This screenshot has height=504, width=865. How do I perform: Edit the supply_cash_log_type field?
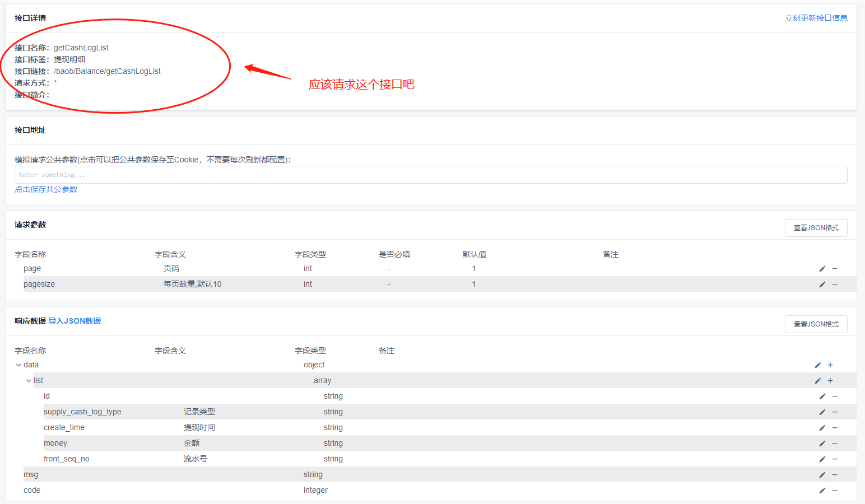[822, 412]
